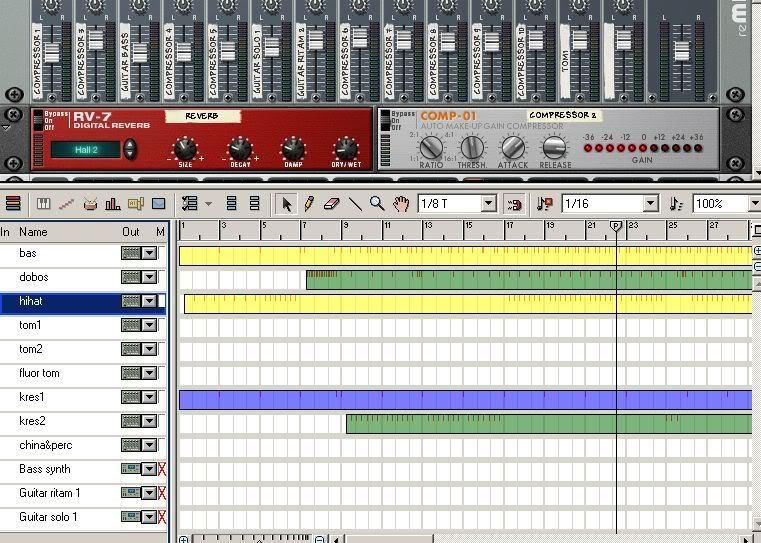Select the Magnifying glass tool
The image size is (761, 543).
[377, 204]
